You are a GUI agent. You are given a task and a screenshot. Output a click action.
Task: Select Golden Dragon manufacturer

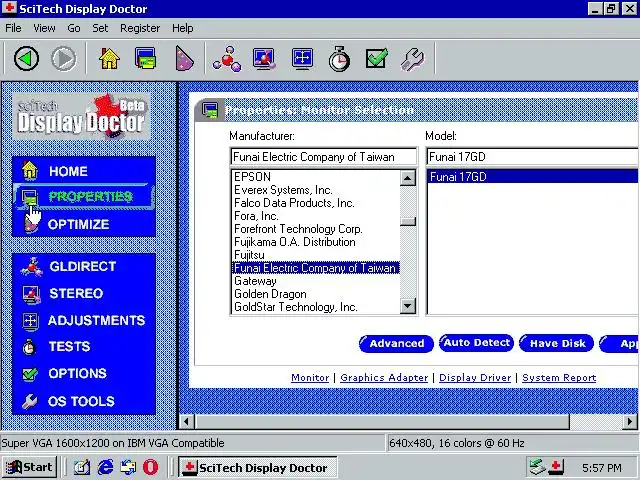point(316,294)
